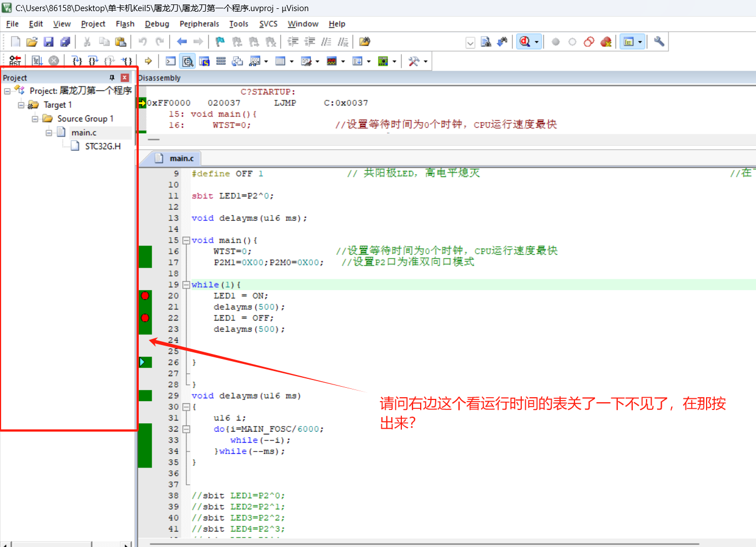Create a new file with toolbar icon

pyautogui.click(x=16, y=42)
